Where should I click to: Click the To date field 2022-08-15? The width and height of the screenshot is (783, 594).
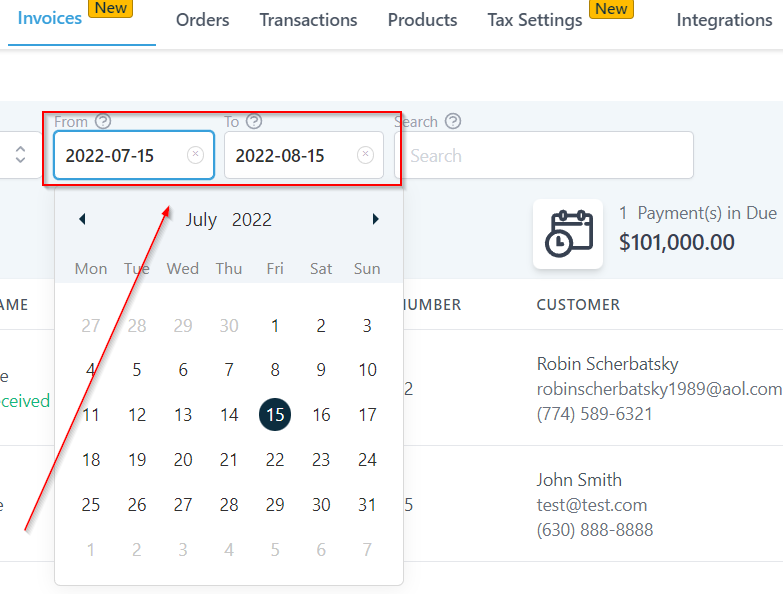pyautogui.click(x=290, y=156)
